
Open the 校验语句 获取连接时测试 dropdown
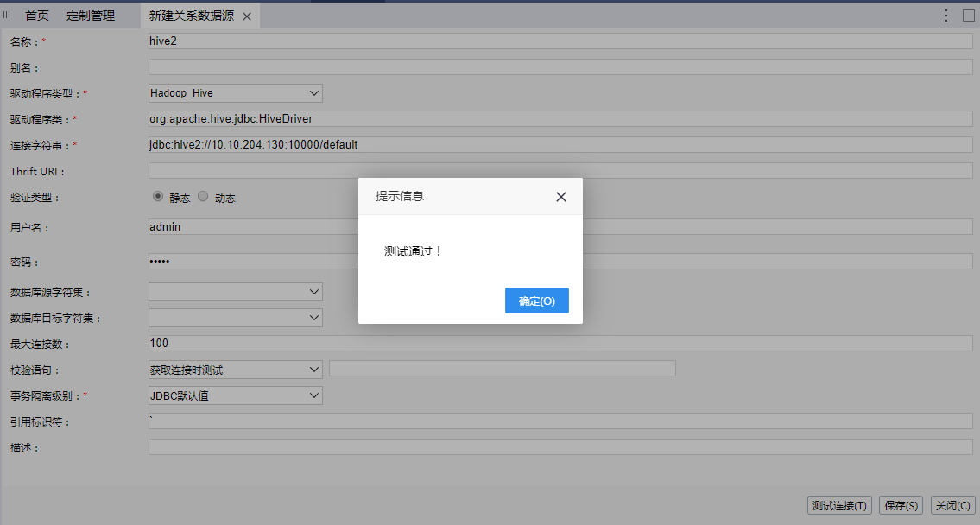(x=236, y=370)
